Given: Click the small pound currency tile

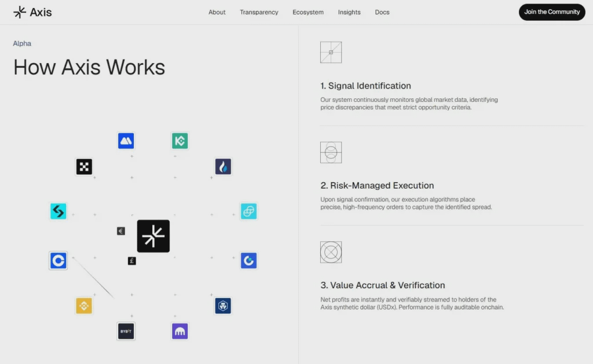Looking at the screenshot, I should 131,261.
